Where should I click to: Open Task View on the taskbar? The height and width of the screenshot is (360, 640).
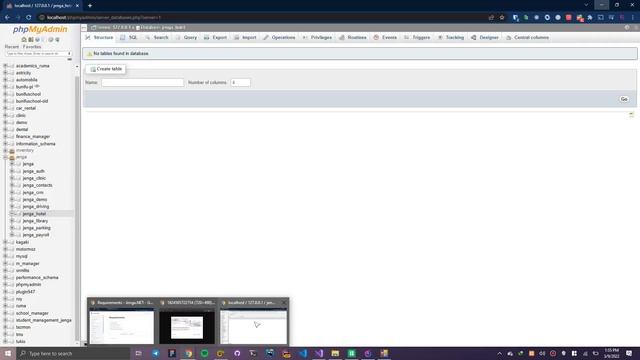pyautogui.click(x=138, y=353)
